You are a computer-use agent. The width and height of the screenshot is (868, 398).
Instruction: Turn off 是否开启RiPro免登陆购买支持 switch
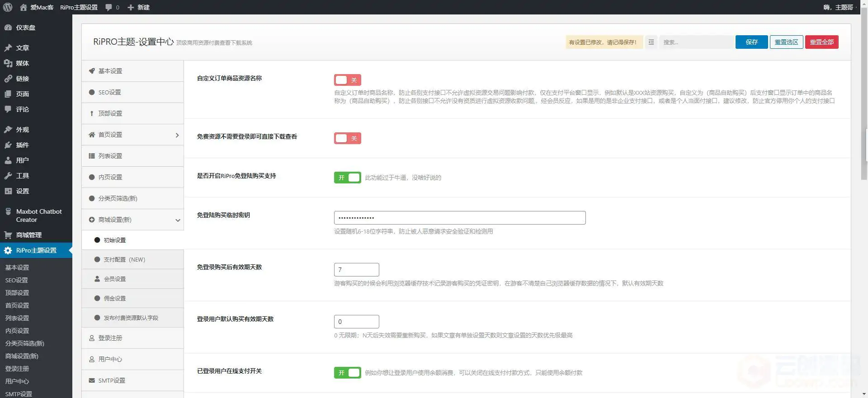coord(347,178)
